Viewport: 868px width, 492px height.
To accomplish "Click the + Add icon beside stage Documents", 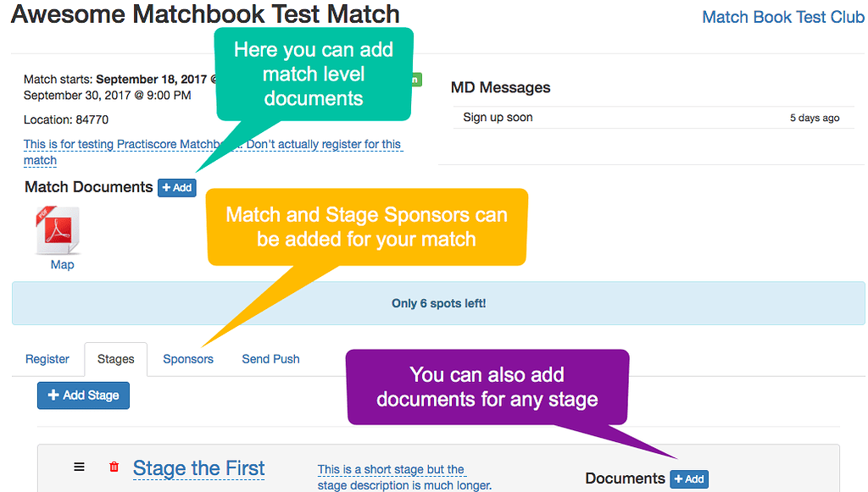I will click(x=688, y=478).
